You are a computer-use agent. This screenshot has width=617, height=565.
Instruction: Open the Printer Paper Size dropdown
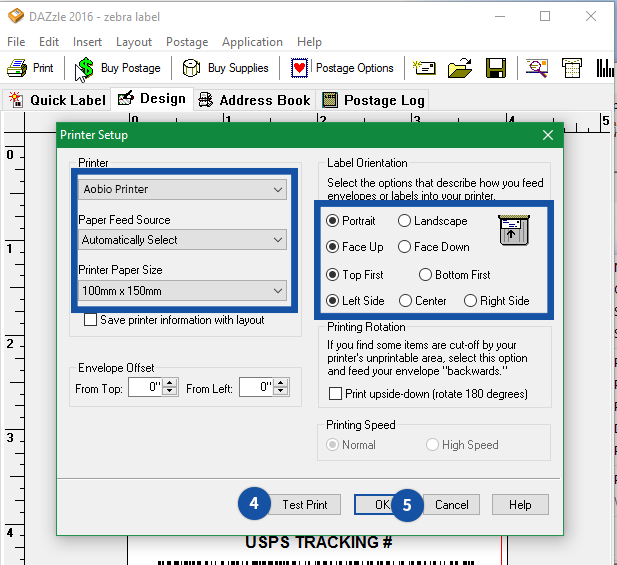tap(182, 291)
